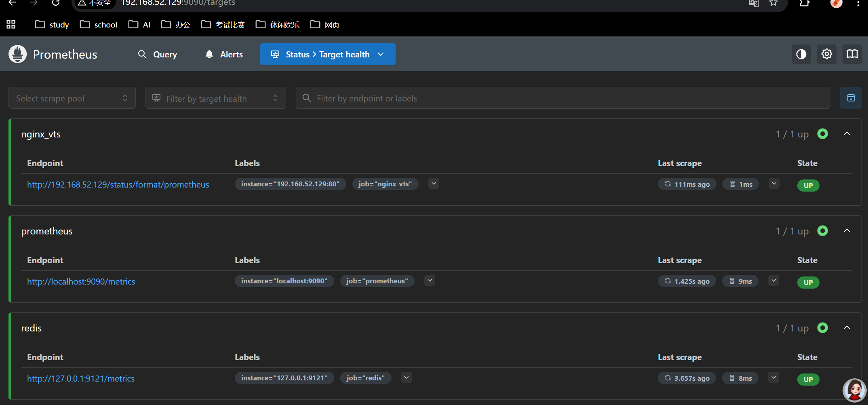Image resolution: width=868 pixels, height=405 pixels.
Task: Click the browser reload icon
Action: [x=56, y=3]
